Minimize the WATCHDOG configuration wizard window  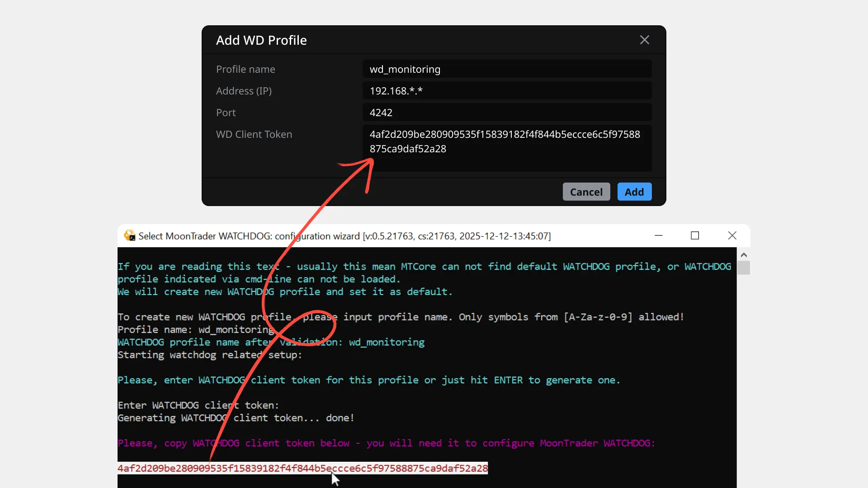(658, 235)
